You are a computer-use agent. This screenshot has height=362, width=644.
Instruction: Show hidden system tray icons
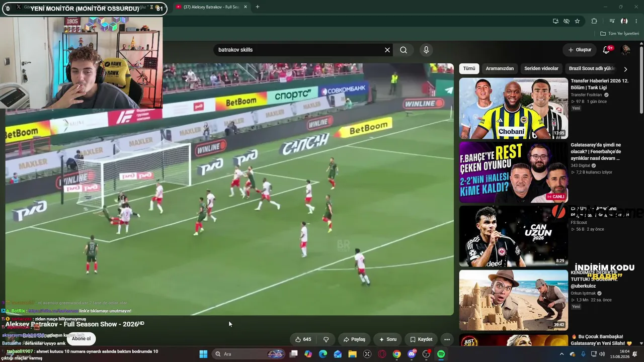[x=562, y=354]
